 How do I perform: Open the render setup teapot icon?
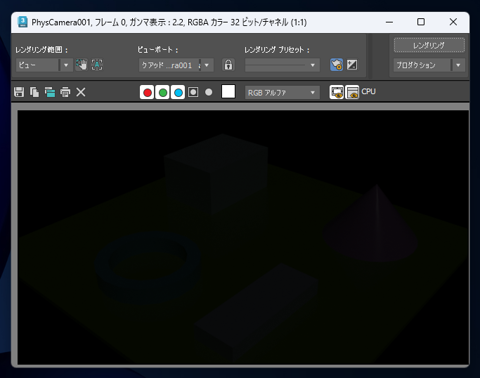[337, 65]
